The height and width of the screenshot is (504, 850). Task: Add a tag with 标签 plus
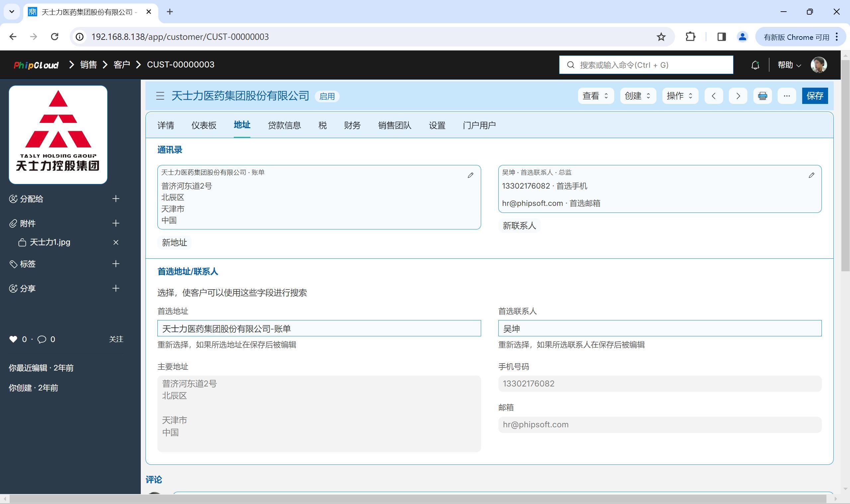tap(116, 264)
